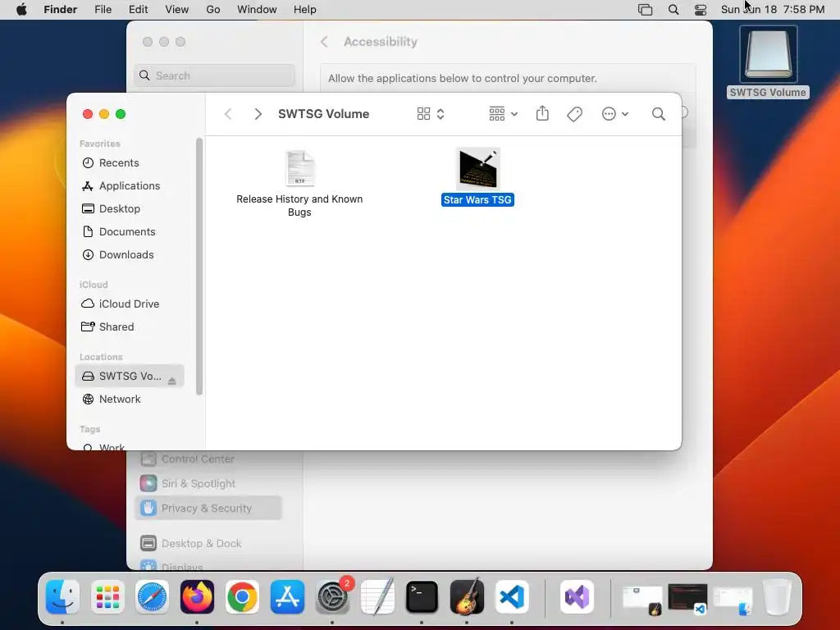
Task: Launch Safari from the Dock
Action: [x=152, y=597]
